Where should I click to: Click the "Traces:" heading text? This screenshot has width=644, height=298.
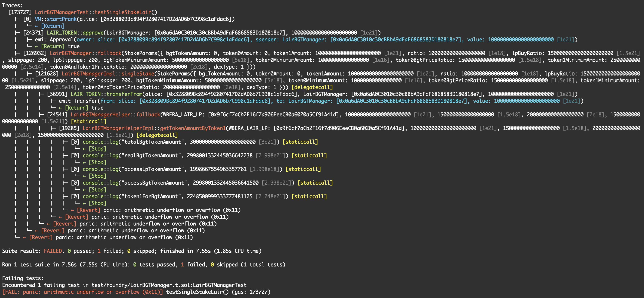(12, 5)
